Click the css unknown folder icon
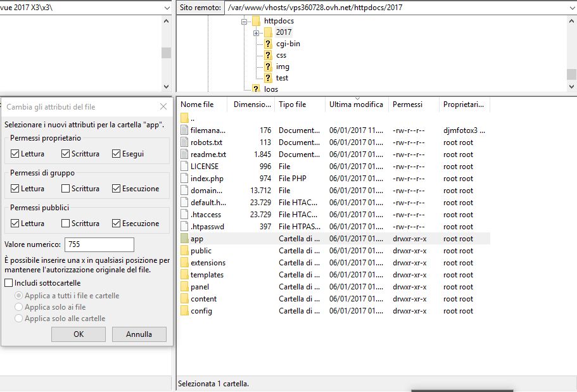The width and height of the screenshot is (577, 392). (x=269, y=55)
